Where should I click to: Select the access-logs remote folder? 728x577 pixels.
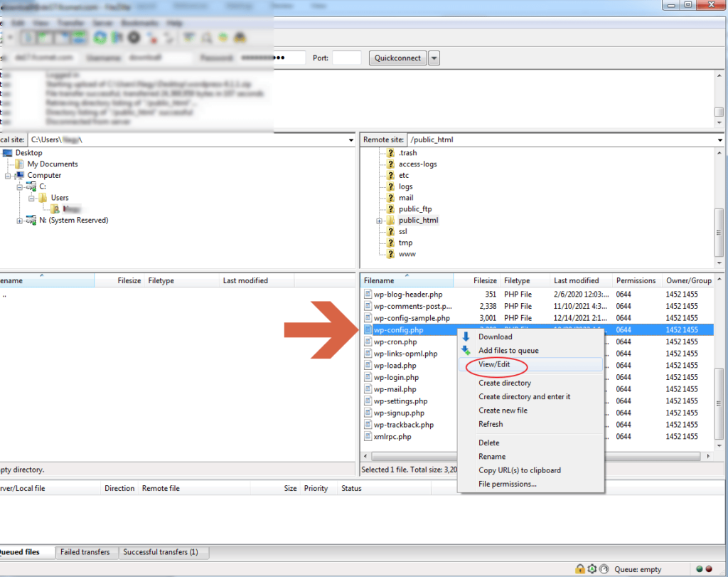[417, 164]
